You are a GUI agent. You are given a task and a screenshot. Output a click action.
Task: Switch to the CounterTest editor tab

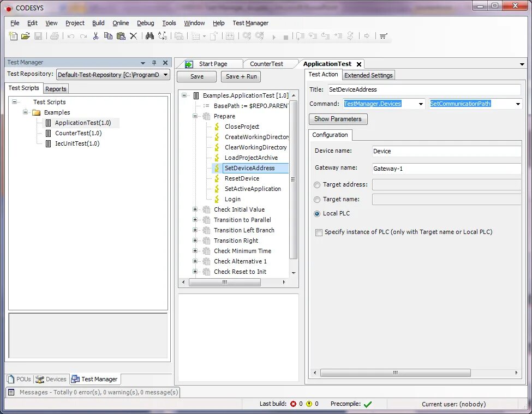[x=266, y=64]
